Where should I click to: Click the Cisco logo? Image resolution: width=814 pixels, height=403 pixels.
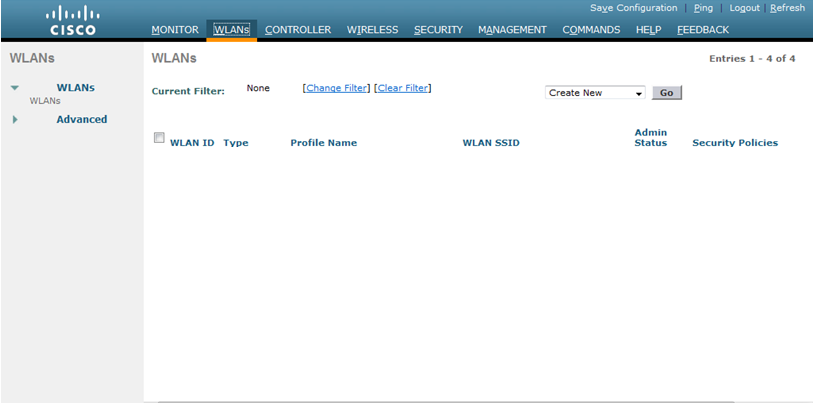point(72,20)
